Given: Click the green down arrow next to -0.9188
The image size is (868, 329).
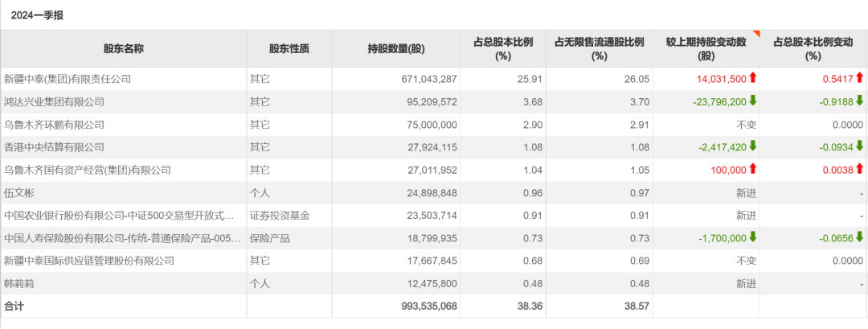Looking at the screenshot, I should [859, 101].
